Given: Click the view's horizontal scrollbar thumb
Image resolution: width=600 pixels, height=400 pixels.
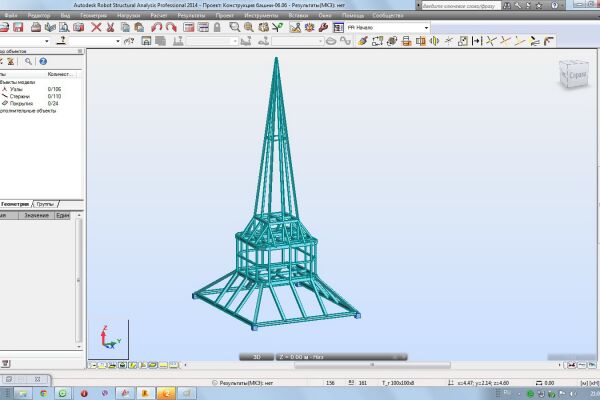Looking at the screenshot, I should pos(372,365).
